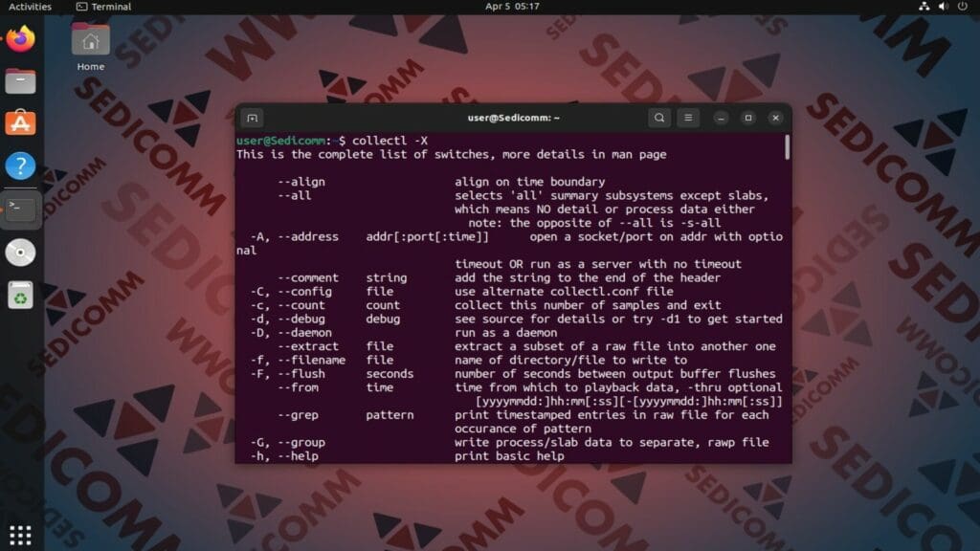Open the Terminal app menu in top bar
This screenshot has height=551, width=980.
(x=103, y=7)
